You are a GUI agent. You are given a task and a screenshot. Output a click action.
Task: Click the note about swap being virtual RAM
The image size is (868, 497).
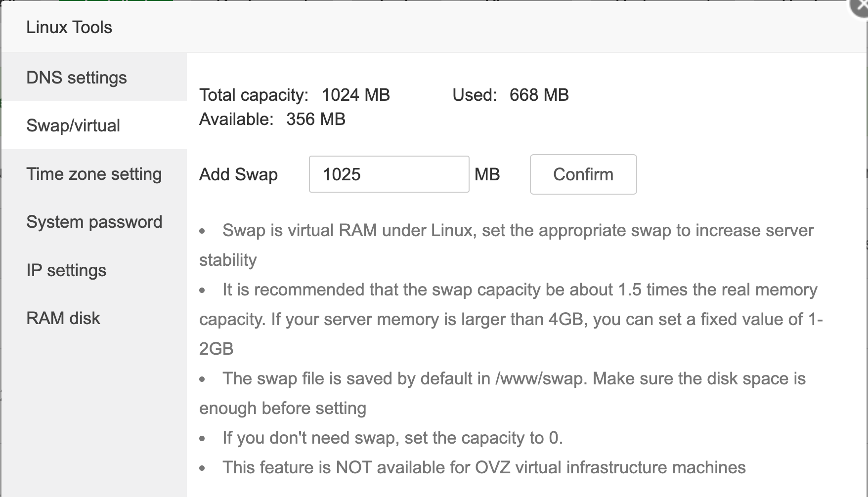click(x=518, y=231)
